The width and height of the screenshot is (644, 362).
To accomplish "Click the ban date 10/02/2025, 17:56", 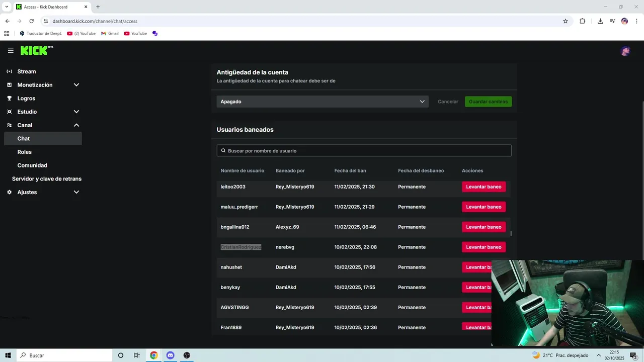I will click(355, 267).
